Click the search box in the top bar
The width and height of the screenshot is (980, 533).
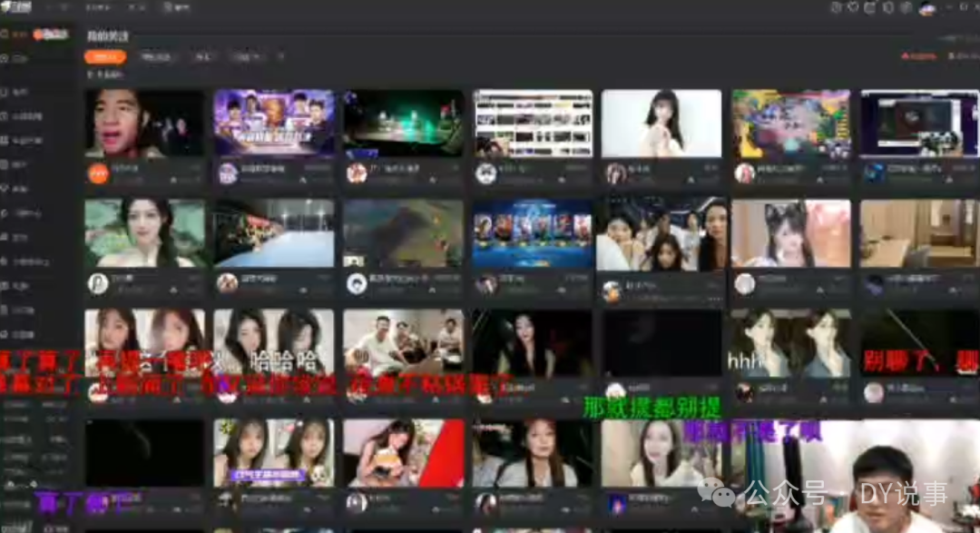pyautogui.click(x=178, y=7)
